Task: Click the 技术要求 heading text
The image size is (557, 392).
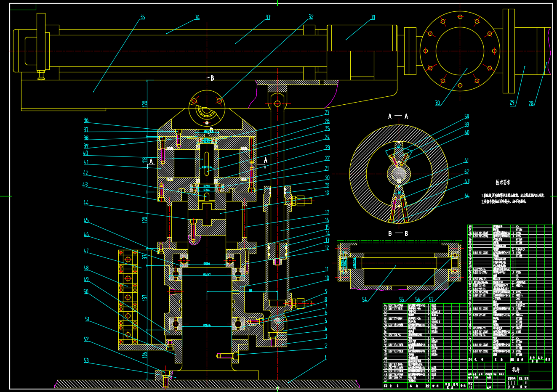Action: (x=503, y=183)
